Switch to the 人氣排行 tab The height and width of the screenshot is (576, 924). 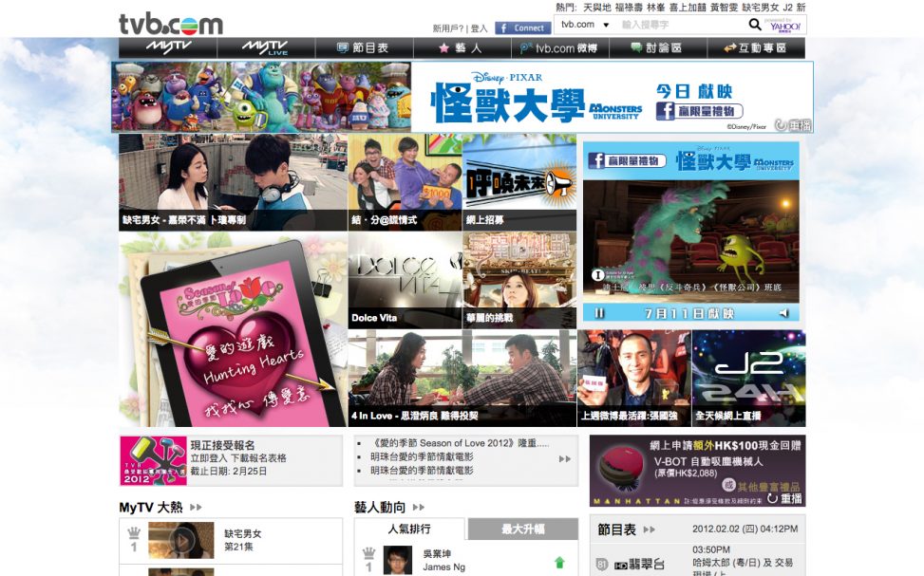409,529
